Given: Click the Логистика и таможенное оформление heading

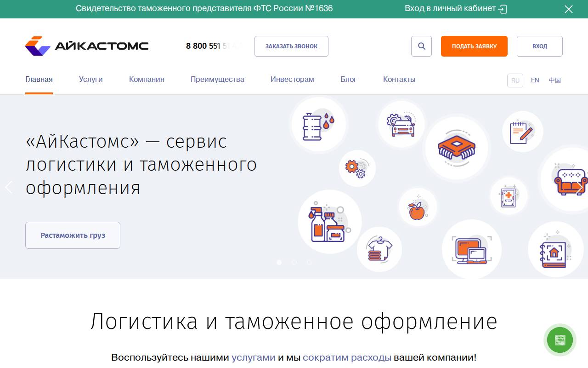Looking at the screenshot, I should coord(294,322).
